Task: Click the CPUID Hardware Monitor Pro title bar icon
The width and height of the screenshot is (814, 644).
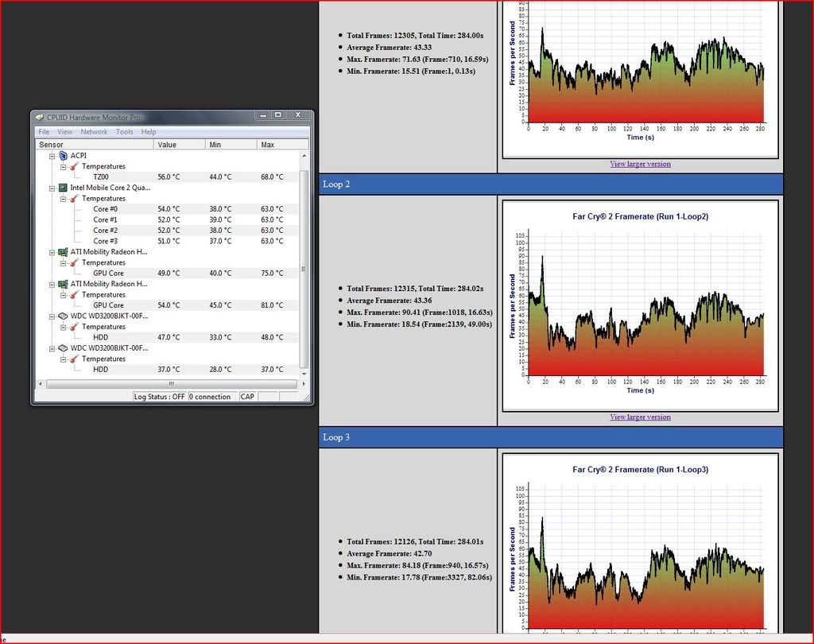Action: click(40, 117)
